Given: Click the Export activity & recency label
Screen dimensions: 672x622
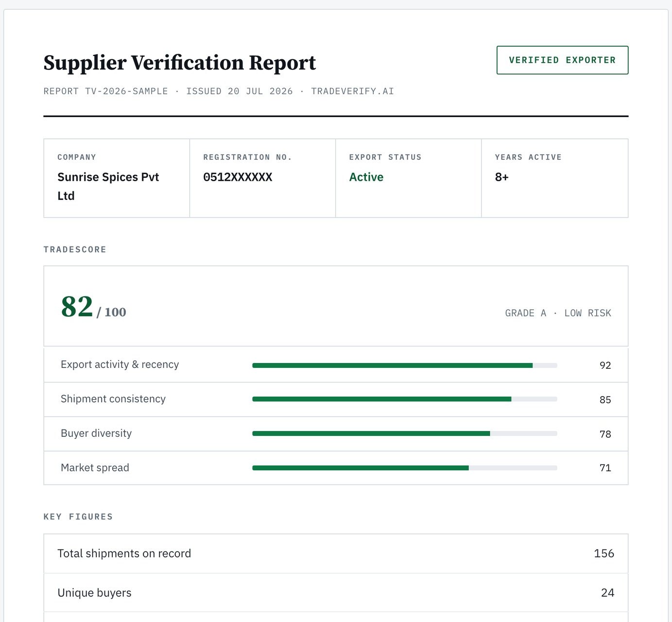Looking at the screenshot, I should coord(120,364).
